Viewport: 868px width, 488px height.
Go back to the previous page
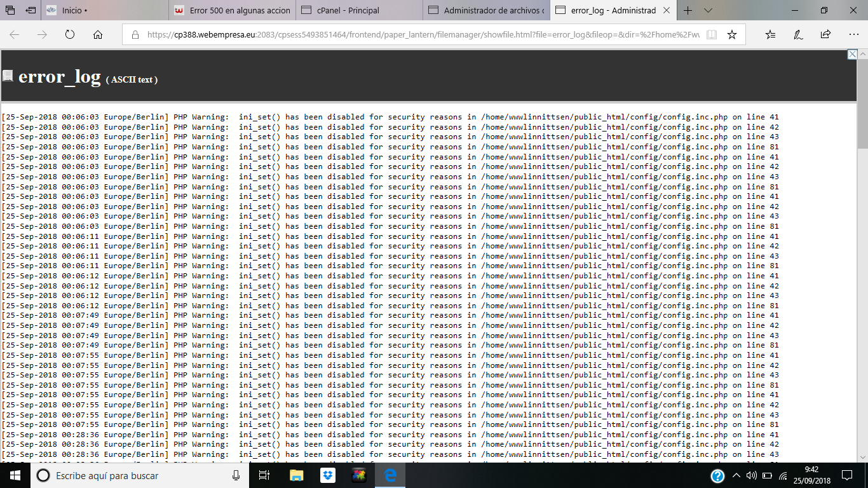[14, 35]
